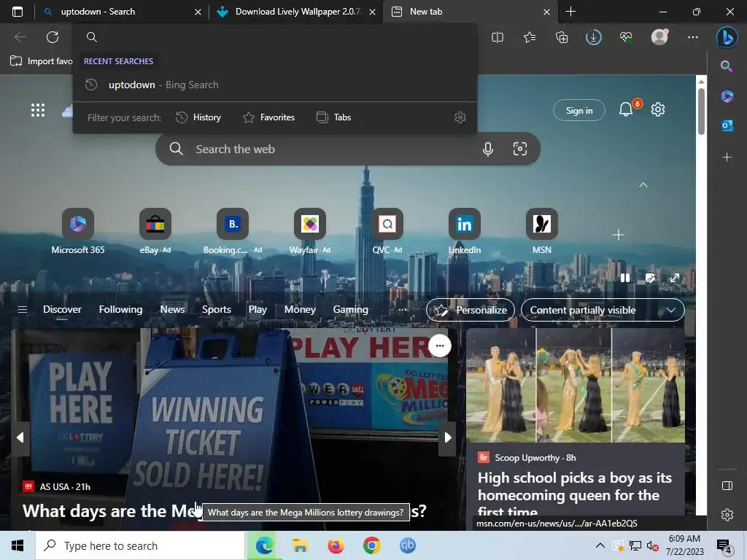The height and width of the screenshot is (560, 747).
Task: Show hidden system tray icons
Action: [600, 545]
